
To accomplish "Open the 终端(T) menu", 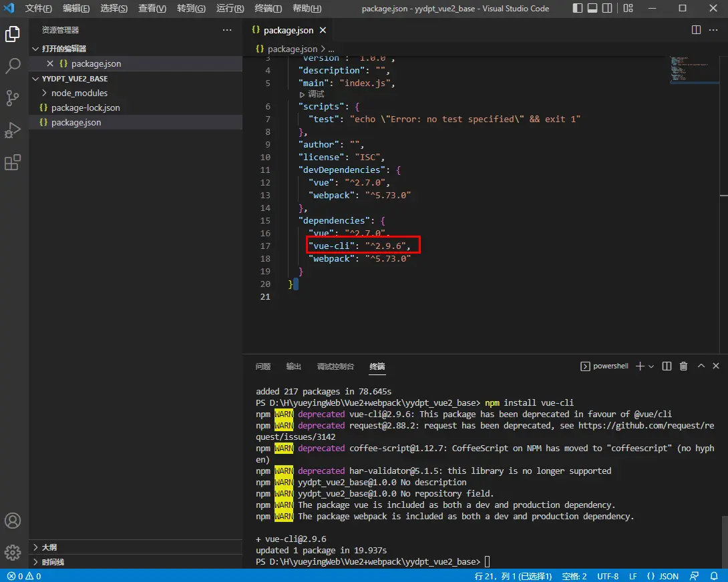I will (268, 9).
